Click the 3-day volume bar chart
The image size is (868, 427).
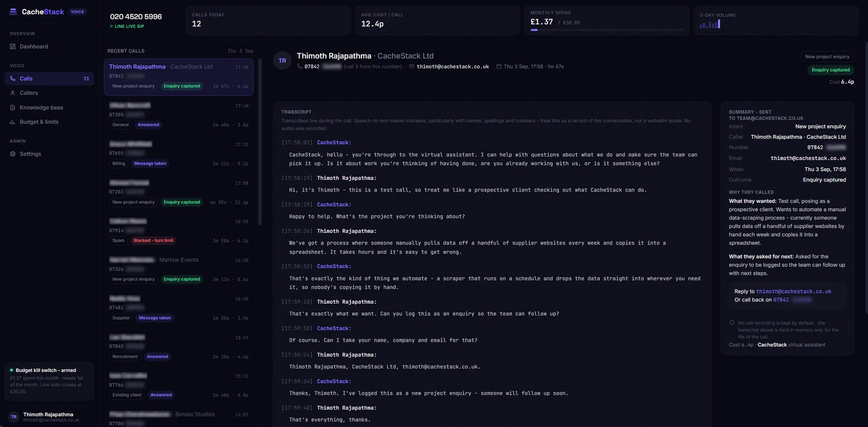click(x=710, y=24)
